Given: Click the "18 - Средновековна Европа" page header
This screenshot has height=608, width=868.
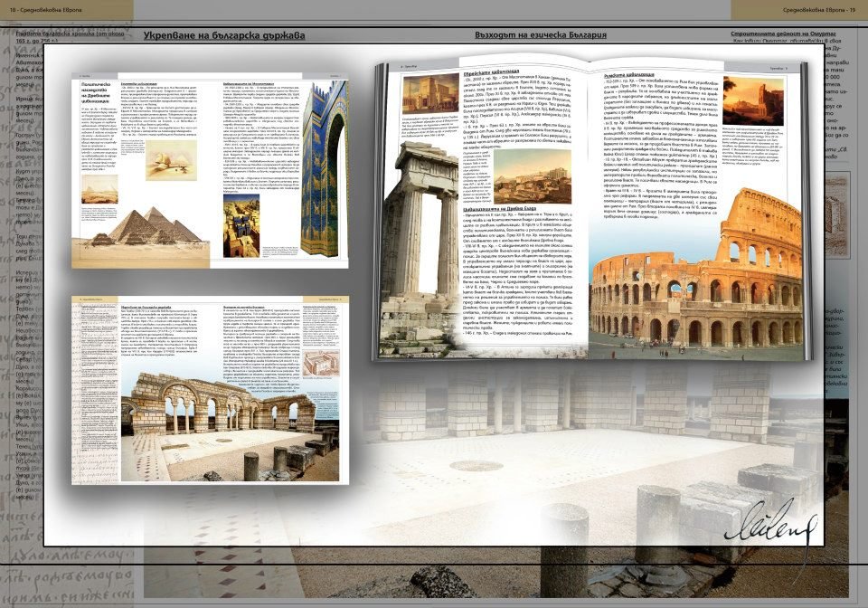Looking at the screenshot, I should point(45,10).
